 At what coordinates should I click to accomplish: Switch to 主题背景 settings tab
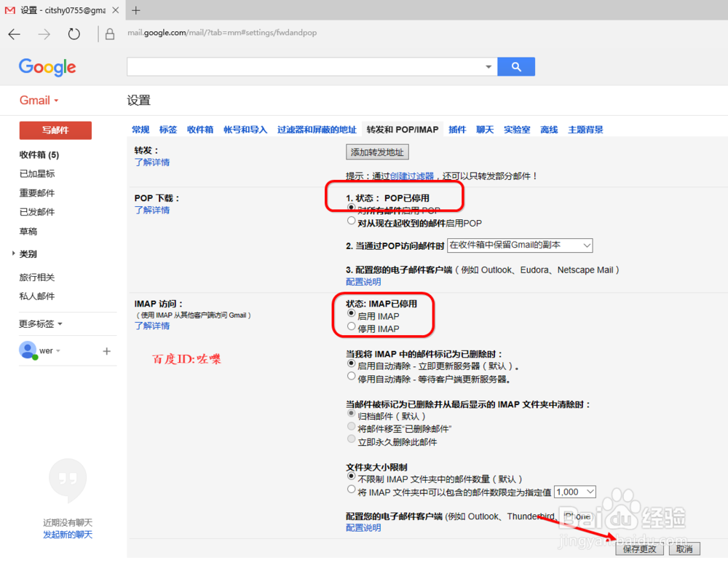tap(585, 130)
